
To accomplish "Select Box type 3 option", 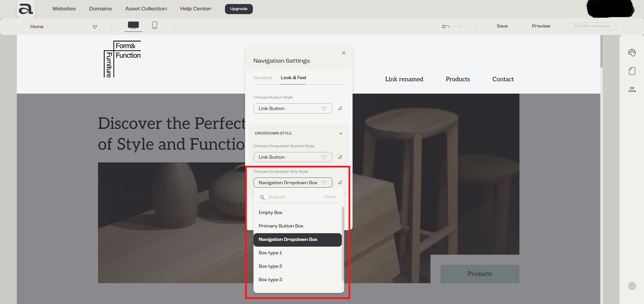I will click(x=297, y=280).
